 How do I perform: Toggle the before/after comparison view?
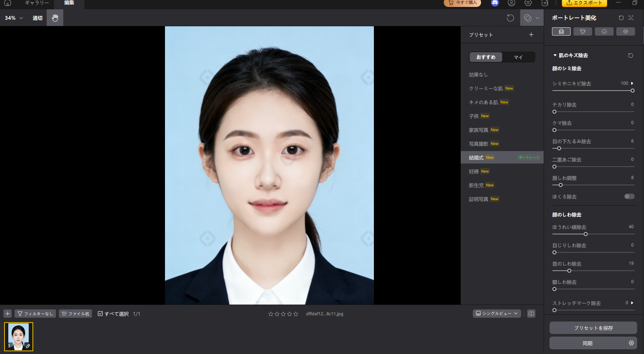[x=531, y=314]
